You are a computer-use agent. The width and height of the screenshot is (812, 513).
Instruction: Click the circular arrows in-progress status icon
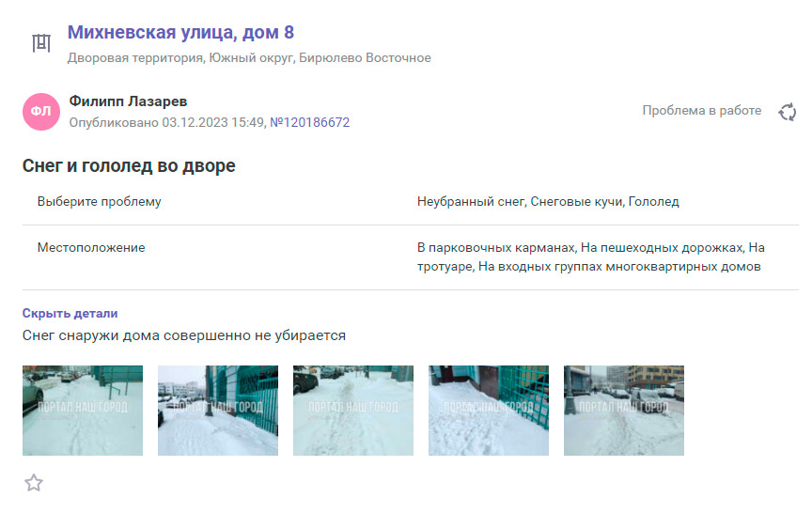pos(787,112)
